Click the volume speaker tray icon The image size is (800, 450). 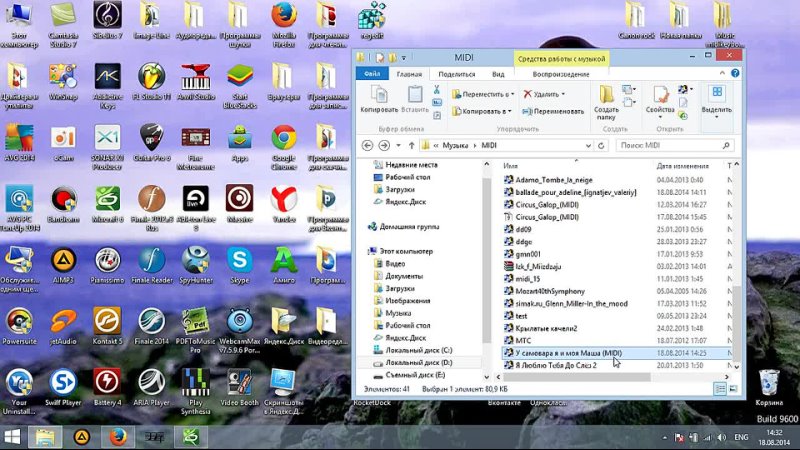click(721, 437)
